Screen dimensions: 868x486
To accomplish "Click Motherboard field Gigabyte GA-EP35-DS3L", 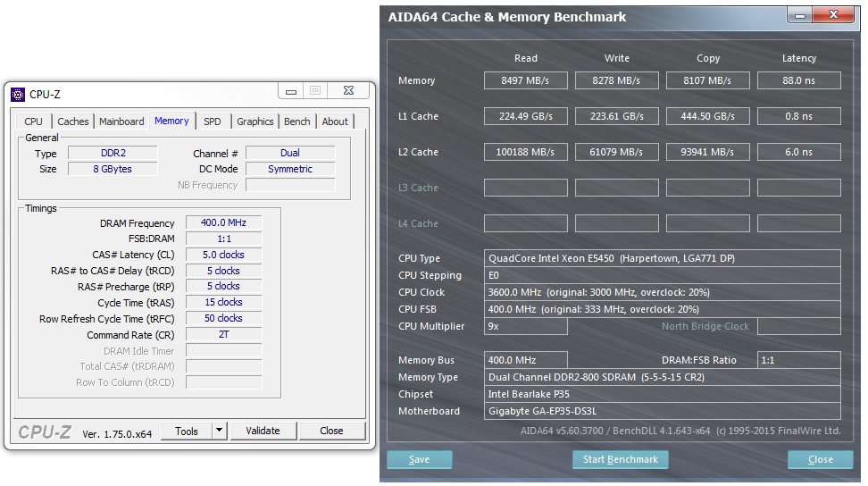I will (x=662, y=411).
